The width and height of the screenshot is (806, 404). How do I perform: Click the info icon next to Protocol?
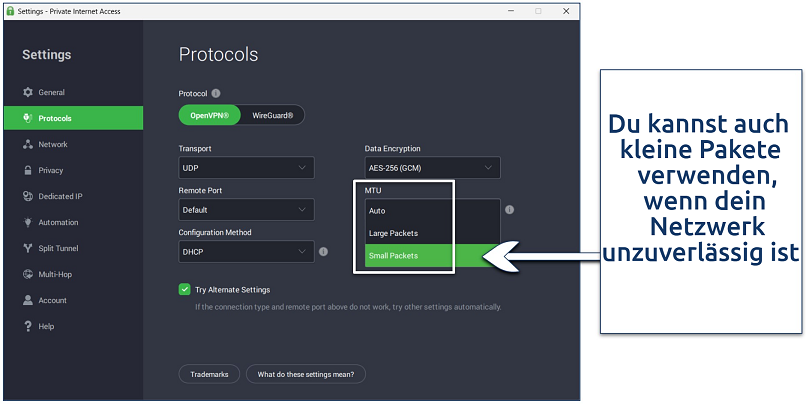(216, 94)
